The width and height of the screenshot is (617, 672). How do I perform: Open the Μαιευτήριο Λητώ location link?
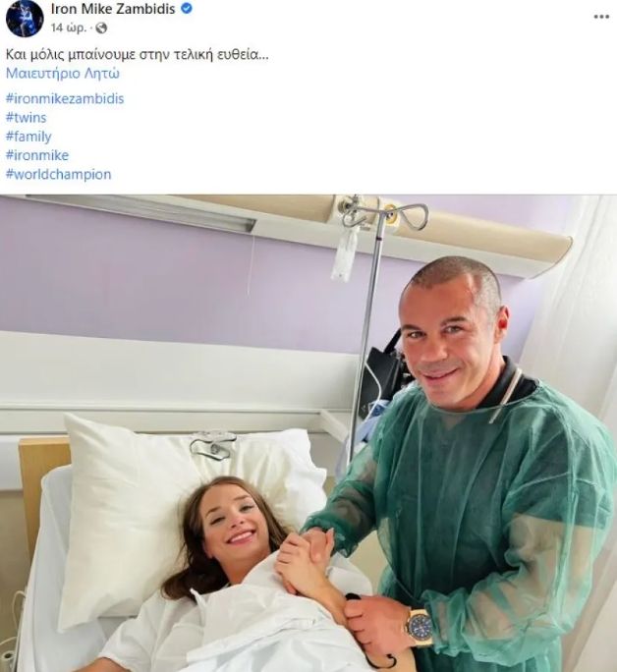(x=63, y=74)
